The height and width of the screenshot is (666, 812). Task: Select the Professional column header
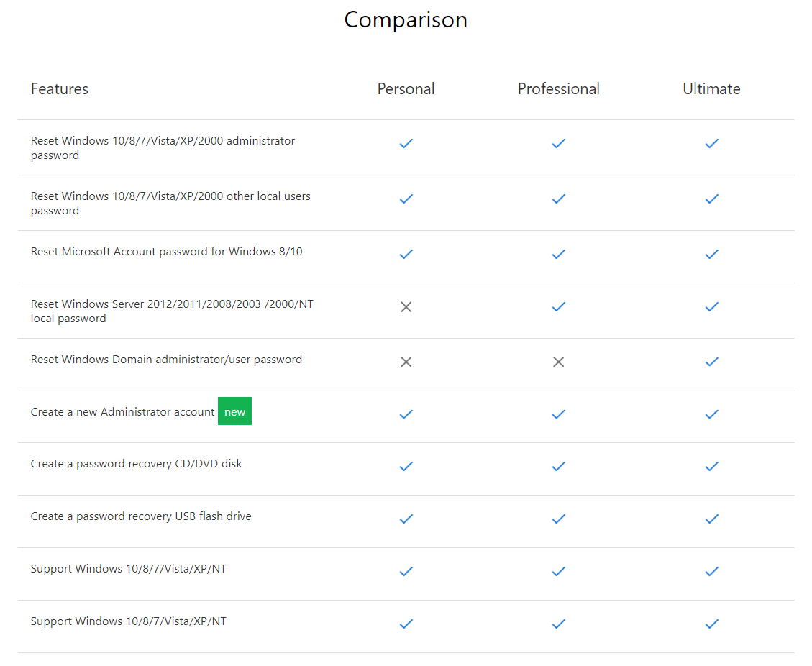[x=558, y=89]
